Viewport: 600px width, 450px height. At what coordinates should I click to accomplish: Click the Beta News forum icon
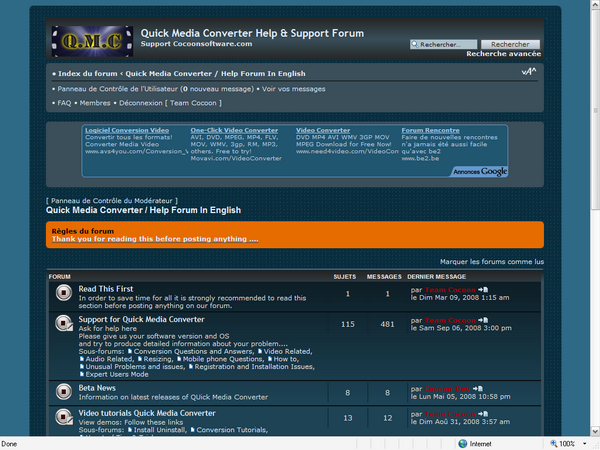tap(62, 391)
